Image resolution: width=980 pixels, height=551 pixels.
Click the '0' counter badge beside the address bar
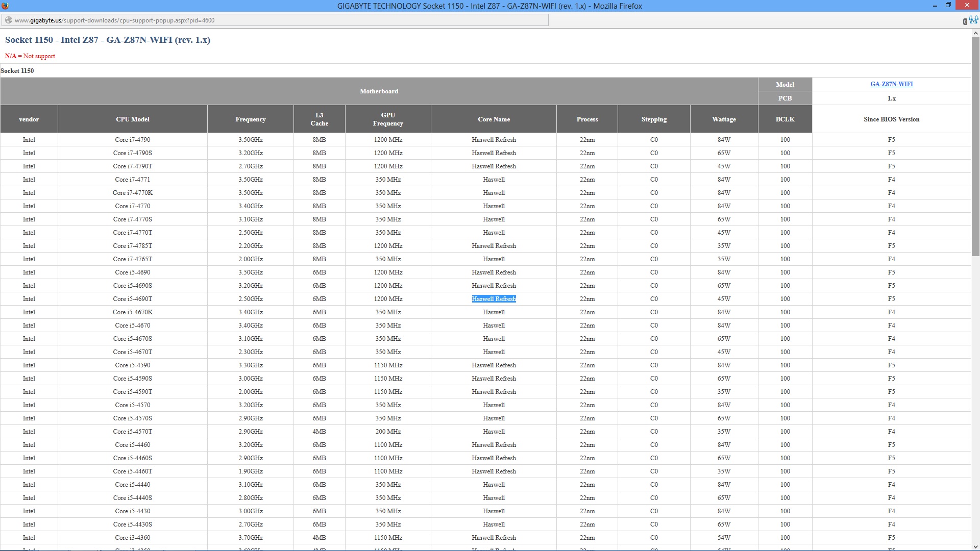(965, 21)
